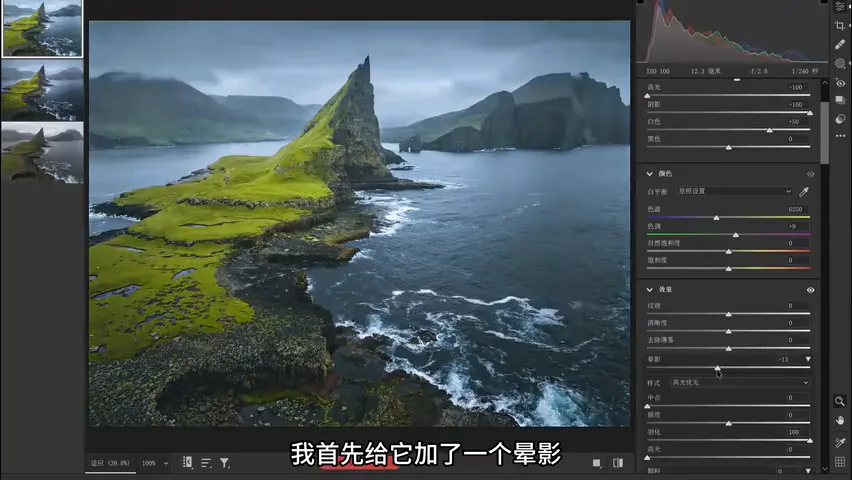
Task: Click the 高光 slider below 阴影's panel top
Action: click(x=729, y=95)
